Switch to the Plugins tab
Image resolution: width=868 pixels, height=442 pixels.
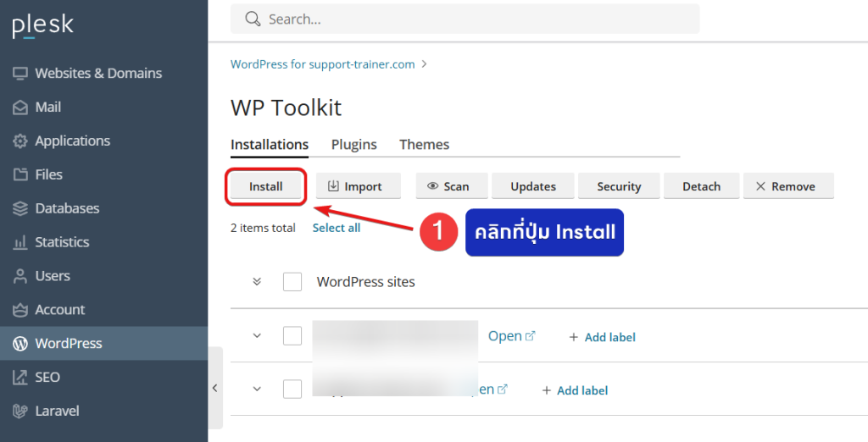[353, 145]
